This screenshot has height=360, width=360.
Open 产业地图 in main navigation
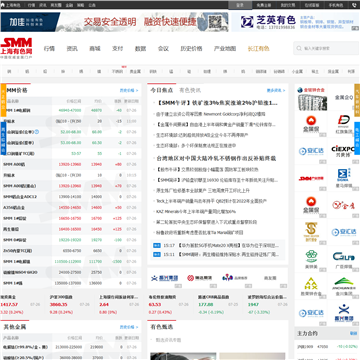(x=225, y=48)
